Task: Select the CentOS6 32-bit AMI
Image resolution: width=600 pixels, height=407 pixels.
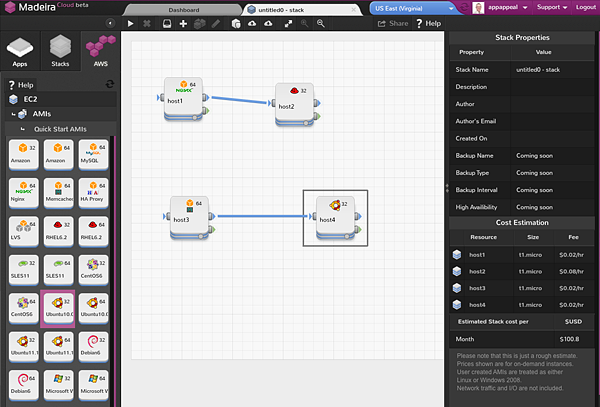Action: pos(93,270)
